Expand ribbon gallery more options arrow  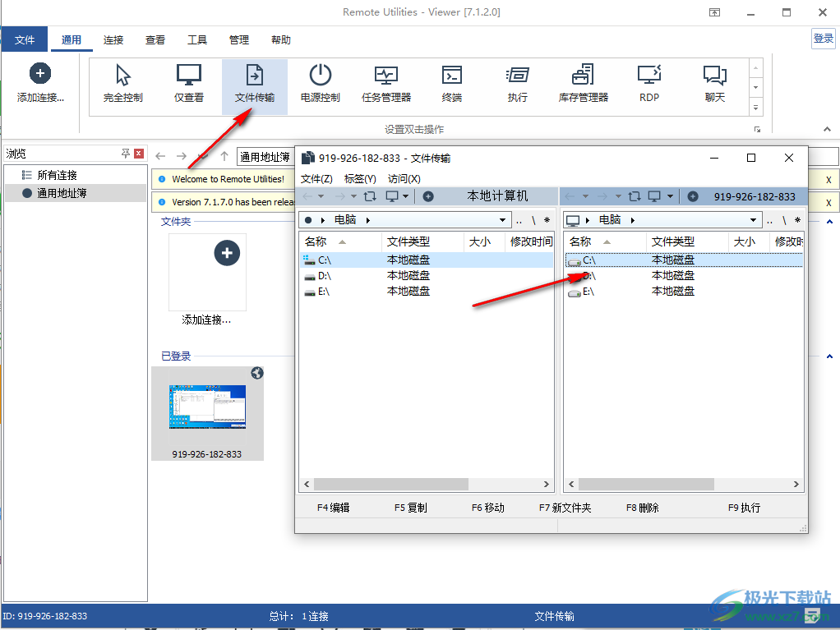(x=755, y=108)
